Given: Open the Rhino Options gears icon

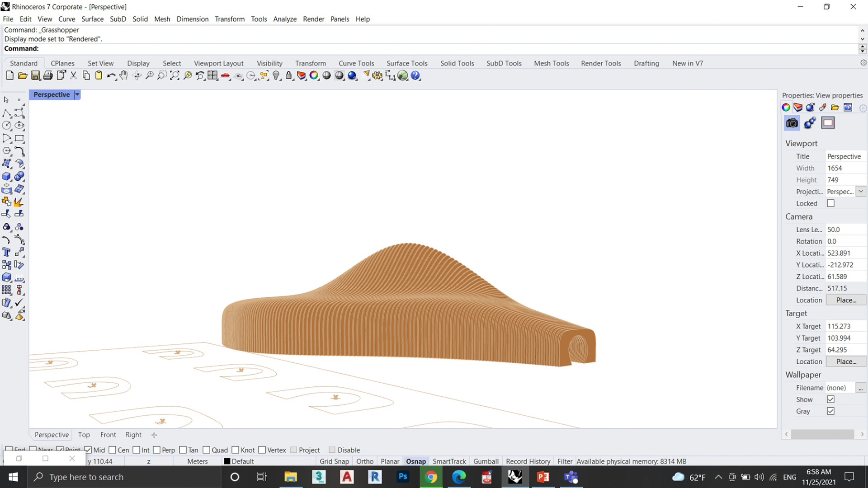Looking at the screenshot, I should tap(377, 75).
